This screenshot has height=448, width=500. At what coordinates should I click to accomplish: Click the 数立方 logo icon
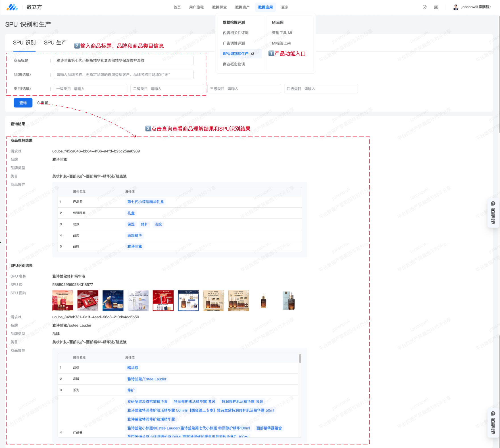tap(12, 7)
